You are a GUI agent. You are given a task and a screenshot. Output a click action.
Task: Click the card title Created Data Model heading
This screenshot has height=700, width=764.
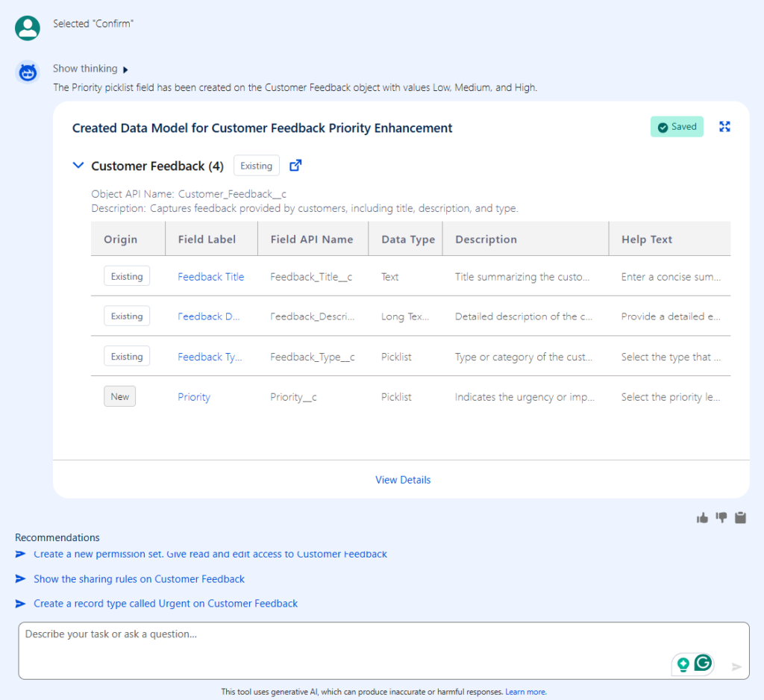[262, 128]
